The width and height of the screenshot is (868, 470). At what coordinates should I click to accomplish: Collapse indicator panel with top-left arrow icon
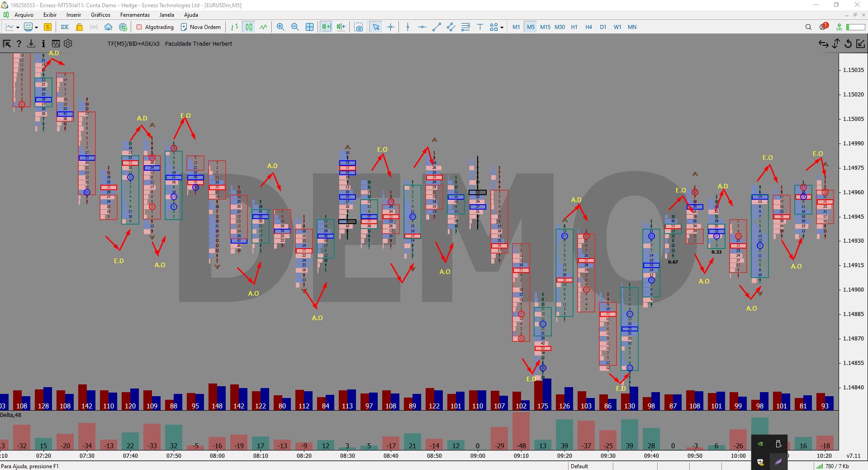(7, 43)
